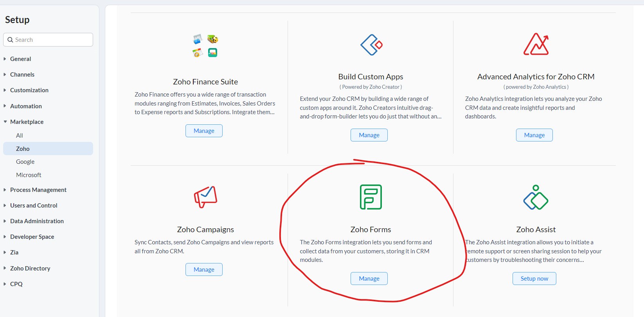Expand the Automation section arrow
Viewport: 644px width, 317px height.
click(5, 106)
